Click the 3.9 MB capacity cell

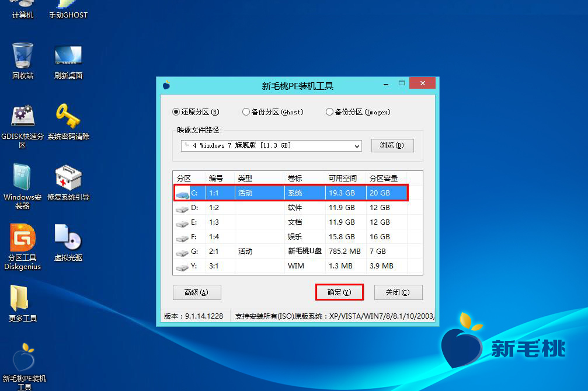click(x=381, y=266)
